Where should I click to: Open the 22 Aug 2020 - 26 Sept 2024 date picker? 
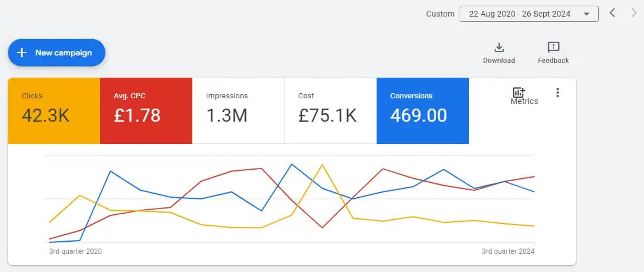click(529, 14)
